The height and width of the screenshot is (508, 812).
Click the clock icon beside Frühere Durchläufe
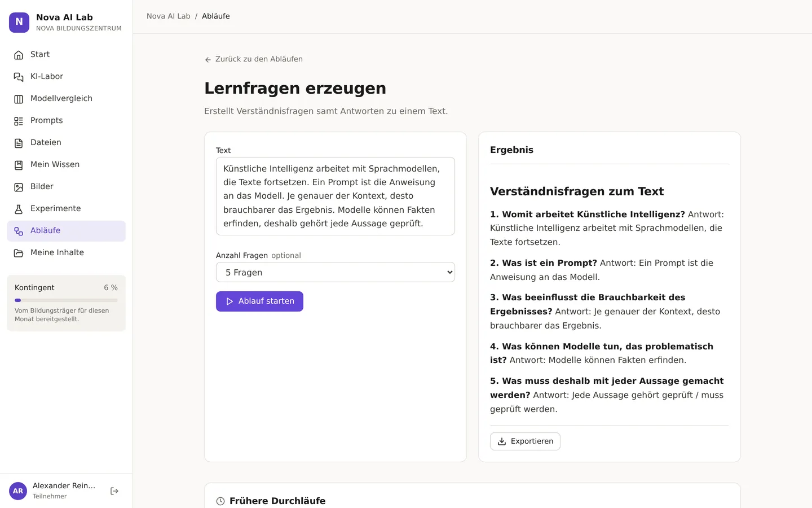[220, 501]
